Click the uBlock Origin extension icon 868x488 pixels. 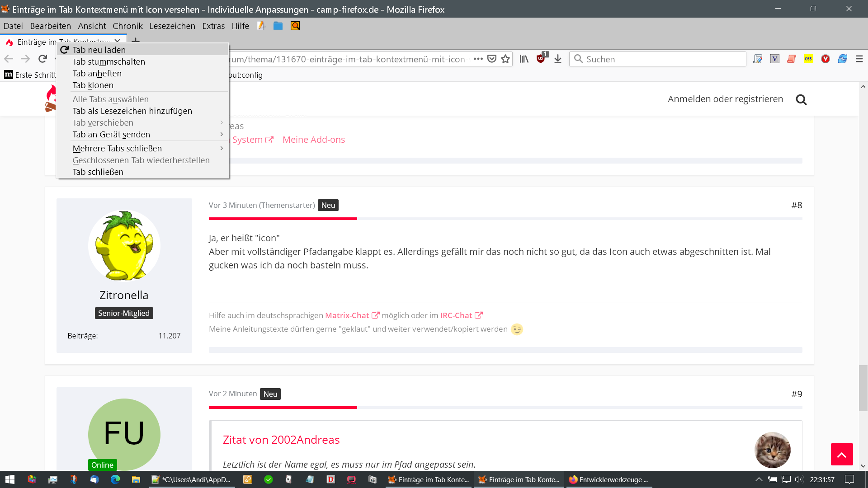click(x=541, y=59)
